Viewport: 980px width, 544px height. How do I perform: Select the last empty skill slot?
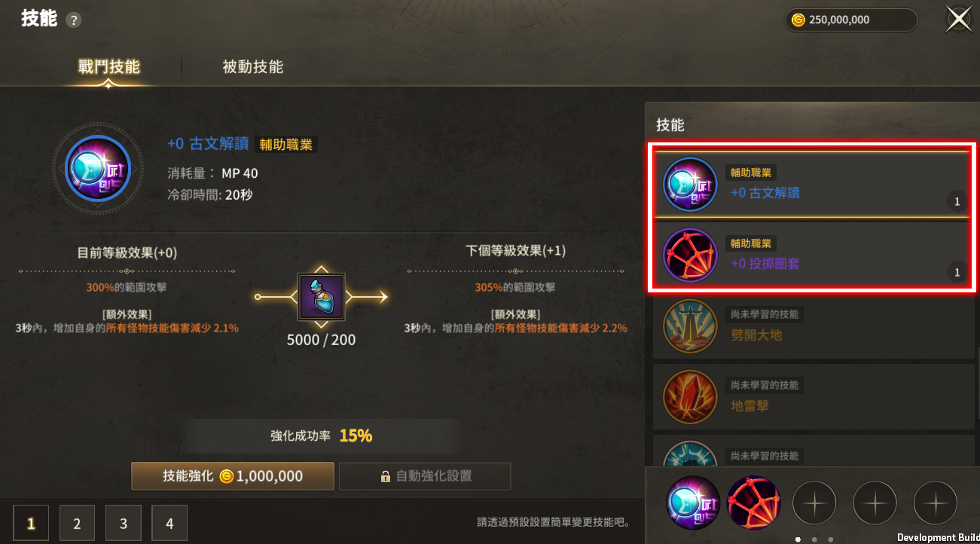click(936, 503)
